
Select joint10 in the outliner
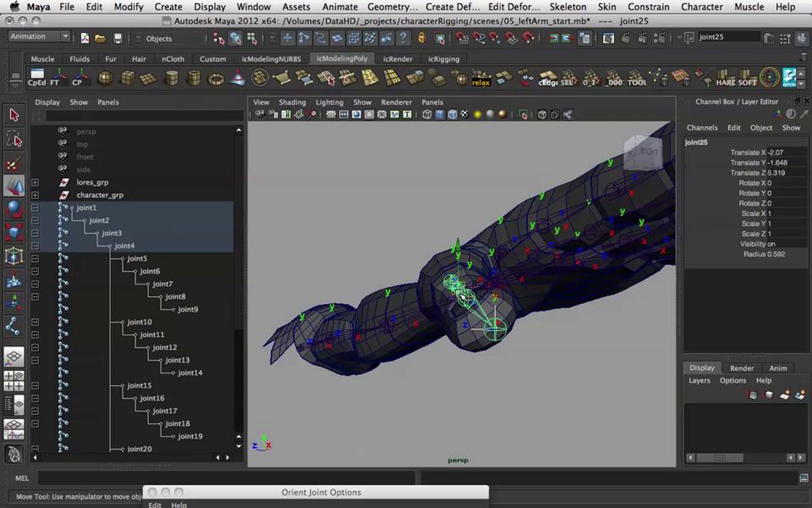click(x=139, y=322)
